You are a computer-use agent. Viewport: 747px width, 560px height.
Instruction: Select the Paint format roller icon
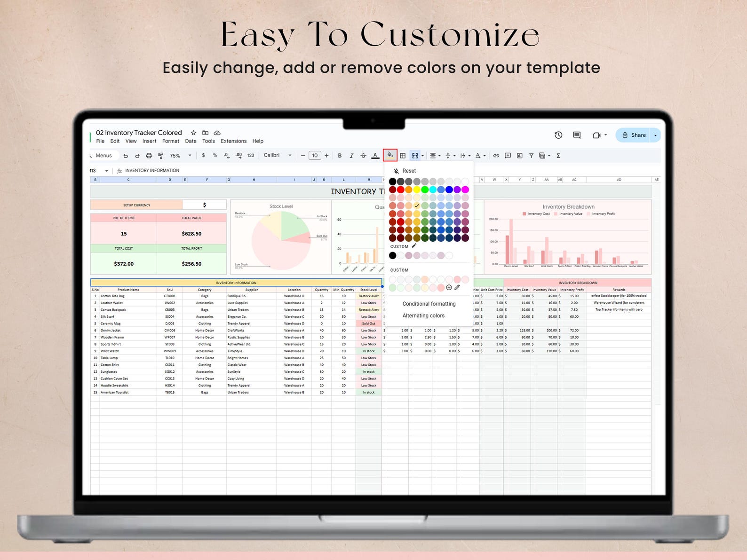tap(161, 156)
